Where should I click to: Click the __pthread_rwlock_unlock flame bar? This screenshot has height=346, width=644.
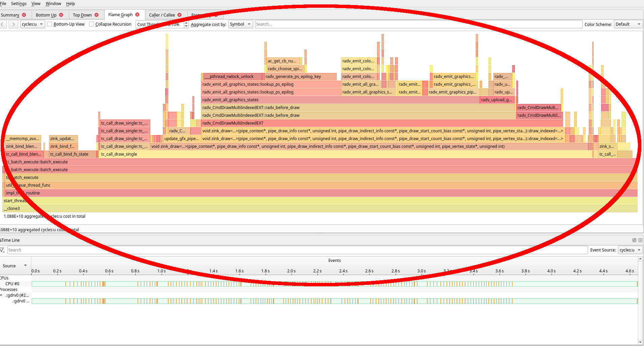(233, 77)
